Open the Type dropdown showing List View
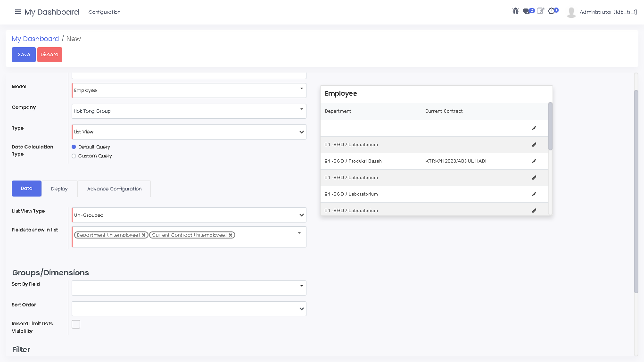This screenshot has height=362, width=644. click(x=189, y=132)
